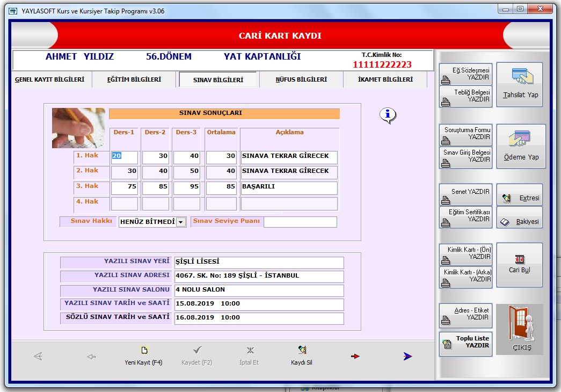Go to the first record arrow
Image resolution: width=561 pixels, height=392 pixels.
[x=38, y=356]
